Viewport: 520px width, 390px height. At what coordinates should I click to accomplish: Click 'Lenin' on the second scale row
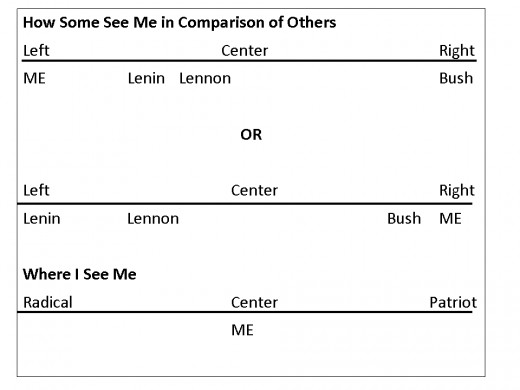[x=42, y=219]
